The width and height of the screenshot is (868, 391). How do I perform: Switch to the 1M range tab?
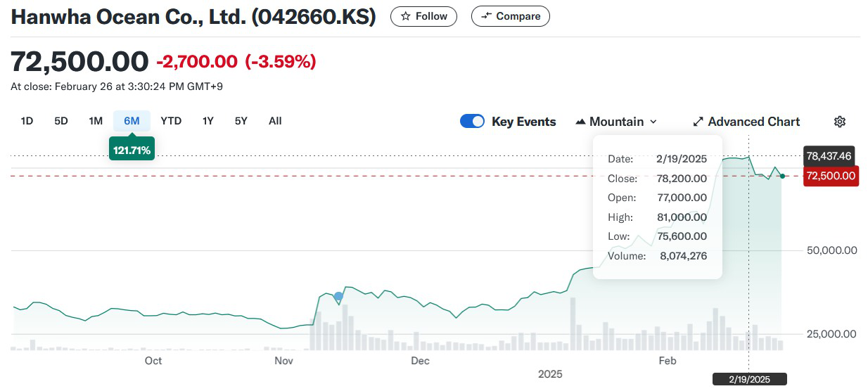point(96,121)
